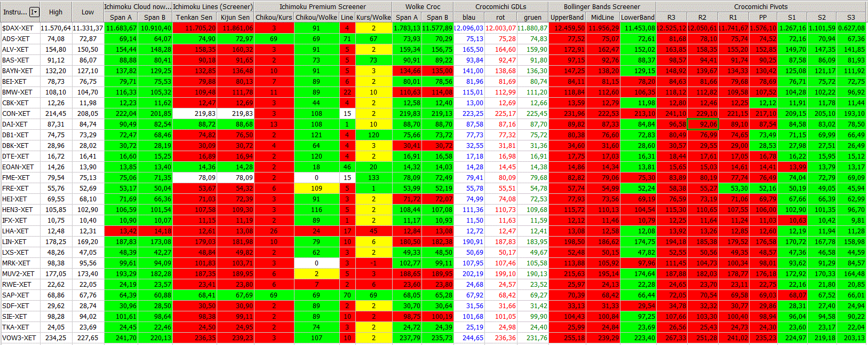
Task: Click the S3 pivot column header
Action: (x=851, y=17)
